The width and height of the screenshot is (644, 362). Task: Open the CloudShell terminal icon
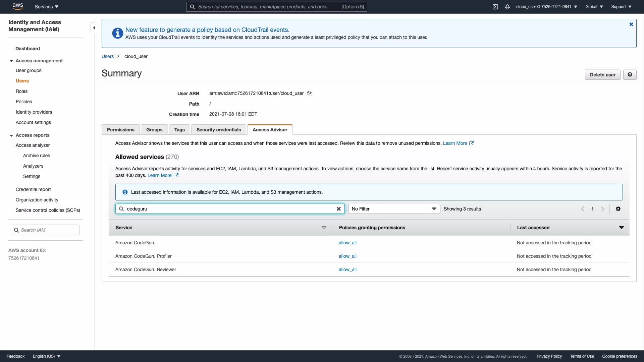[495, 7]
